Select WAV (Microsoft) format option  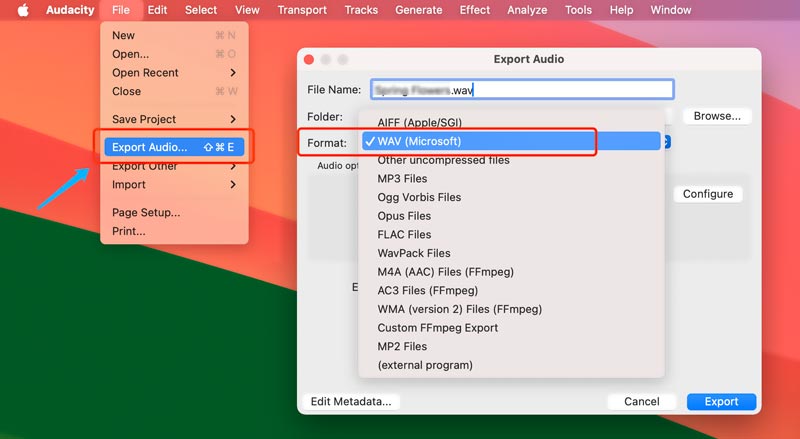click(x=511, y=141)
